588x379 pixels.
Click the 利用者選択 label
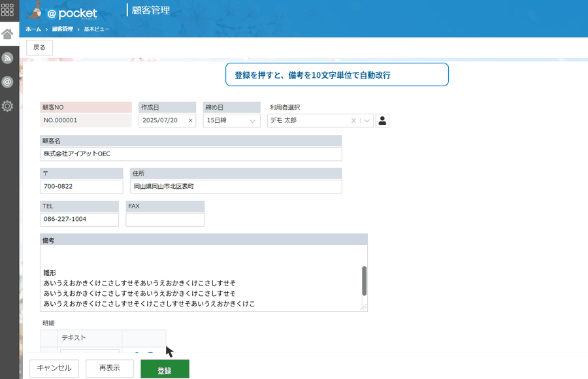click(285, 107)
